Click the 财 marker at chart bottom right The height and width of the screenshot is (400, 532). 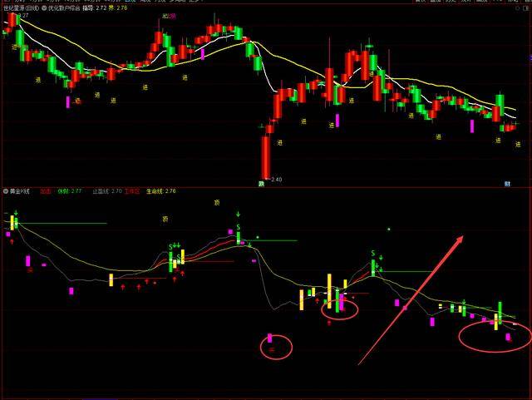[507, 184]
